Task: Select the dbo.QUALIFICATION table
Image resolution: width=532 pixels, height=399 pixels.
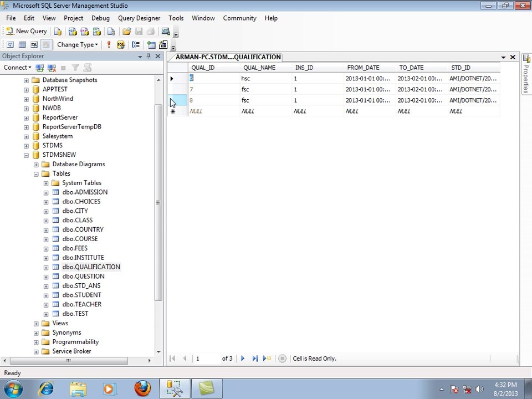Action: [91, 267]
